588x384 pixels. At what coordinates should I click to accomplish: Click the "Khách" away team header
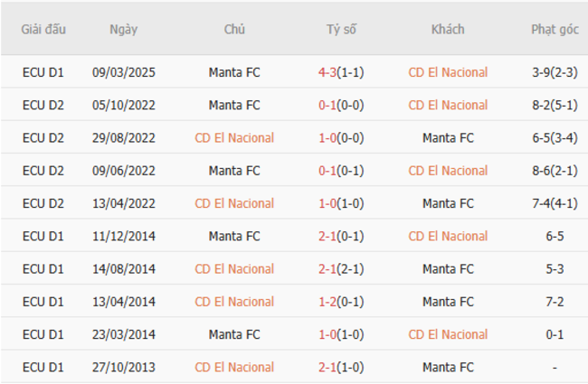[x=448, y=29]
